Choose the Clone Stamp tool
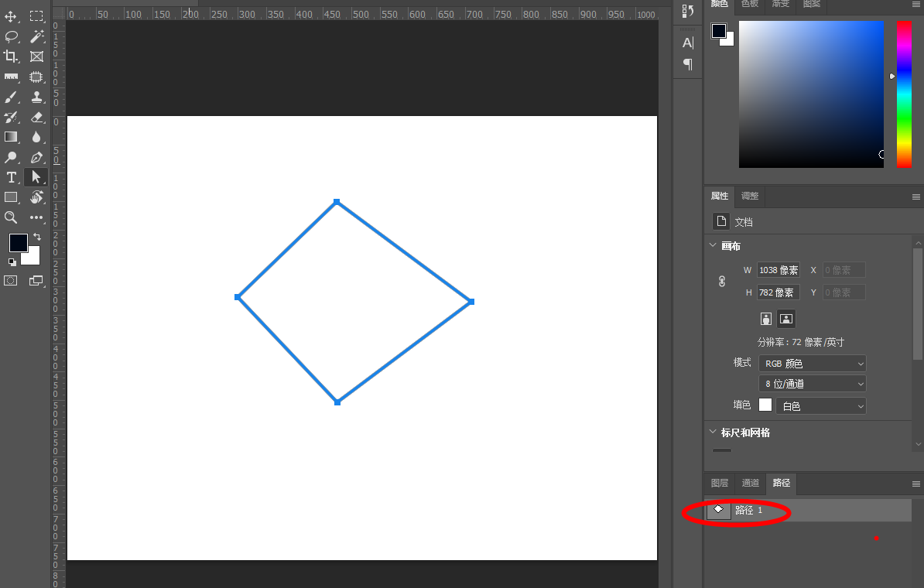 (x=36, y=97)
